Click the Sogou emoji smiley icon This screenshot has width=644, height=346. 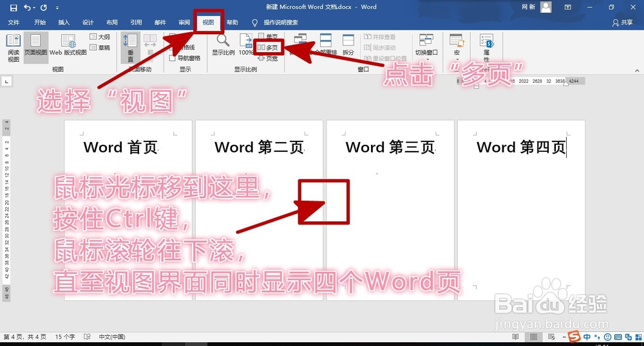607,337
